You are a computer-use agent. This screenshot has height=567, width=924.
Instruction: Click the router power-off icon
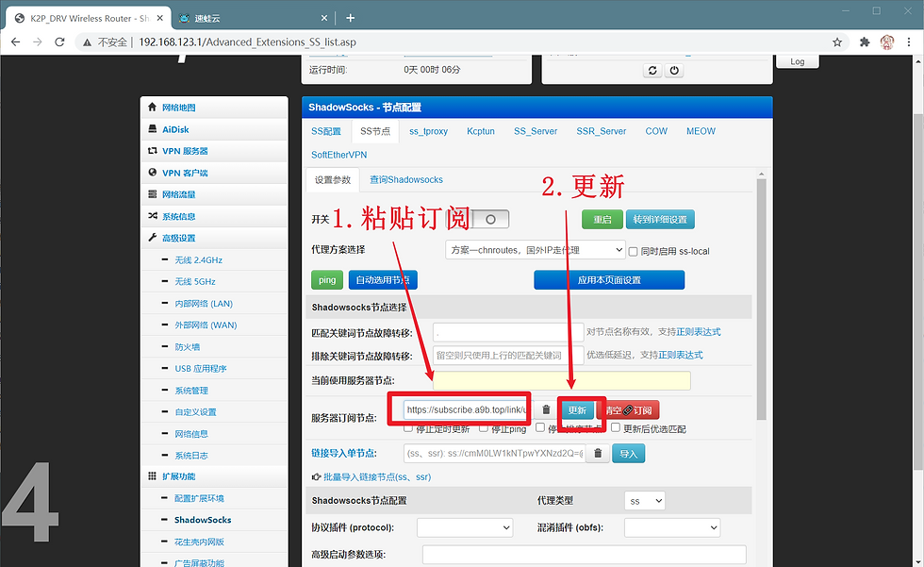tap(674, 70)
